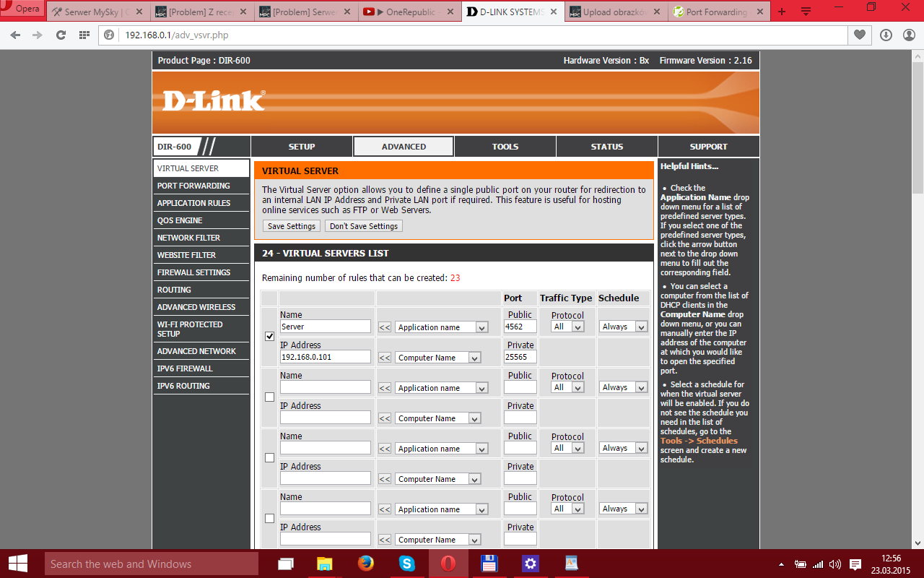Open Protocol dropdown in second rule
This screenshot has width=924, height=578.
(567, 387)
